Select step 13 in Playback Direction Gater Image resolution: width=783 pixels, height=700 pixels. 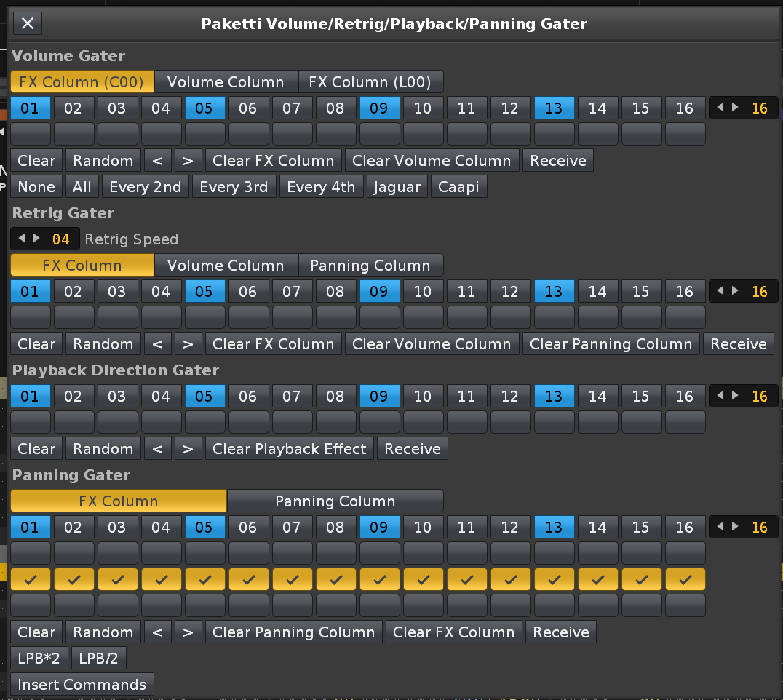554,397
